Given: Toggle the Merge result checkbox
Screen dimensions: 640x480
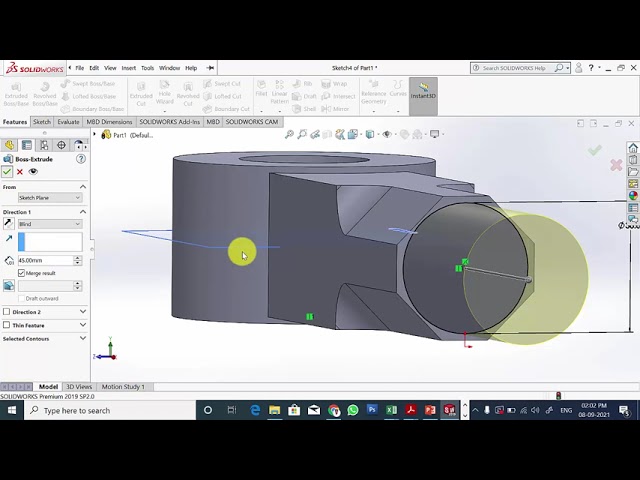Looking at the screenshot, I should coord(22,273).
